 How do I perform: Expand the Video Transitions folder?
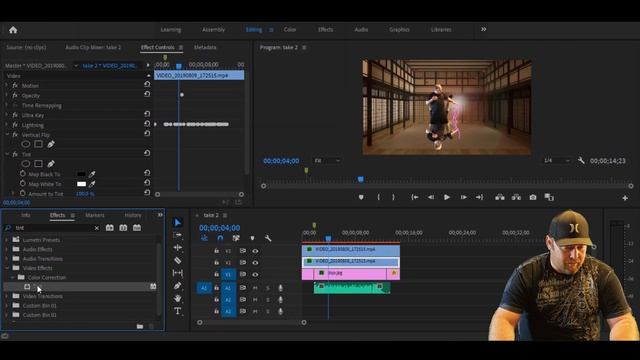point(7,296)
